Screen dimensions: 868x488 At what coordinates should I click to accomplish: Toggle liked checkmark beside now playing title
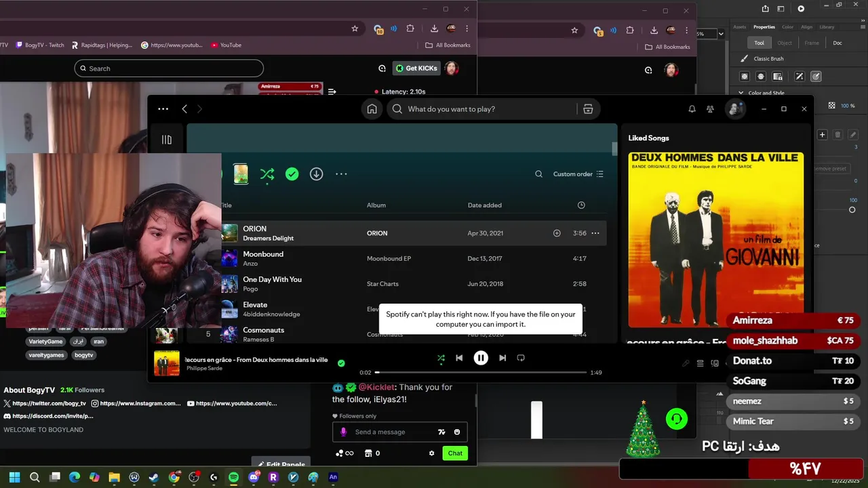coord(341,363)
